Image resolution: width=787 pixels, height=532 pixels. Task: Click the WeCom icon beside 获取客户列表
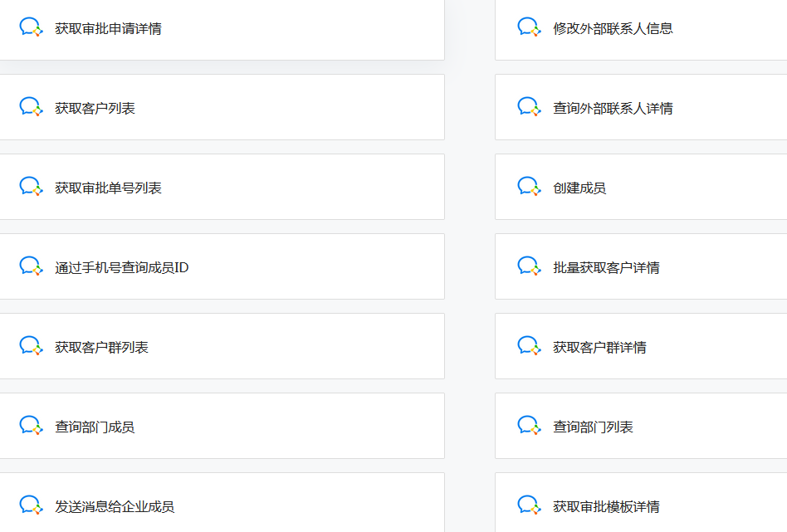click(x=31, y=107)
